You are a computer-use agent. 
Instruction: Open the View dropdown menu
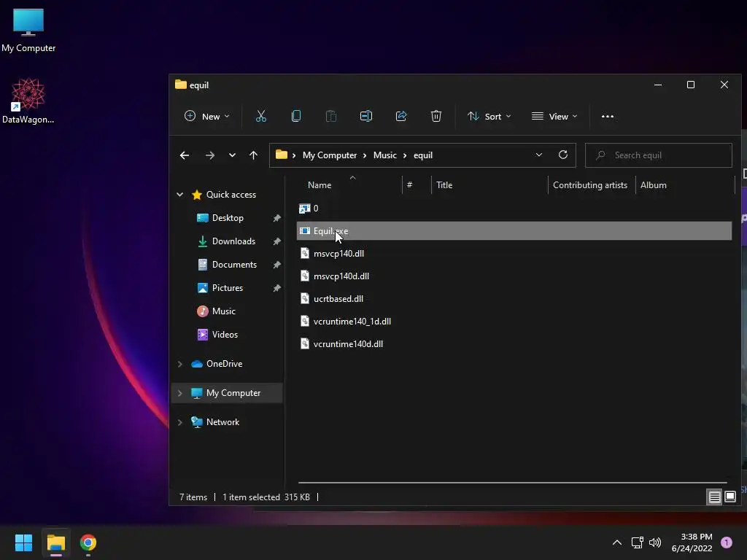click(554, 116)
